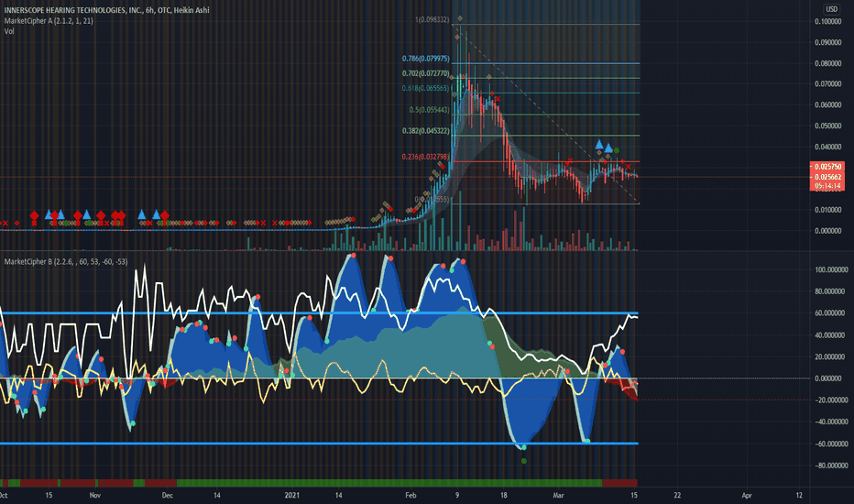
Task: Click the 80.000000 oscillator axis label
Action: [831, 291]
